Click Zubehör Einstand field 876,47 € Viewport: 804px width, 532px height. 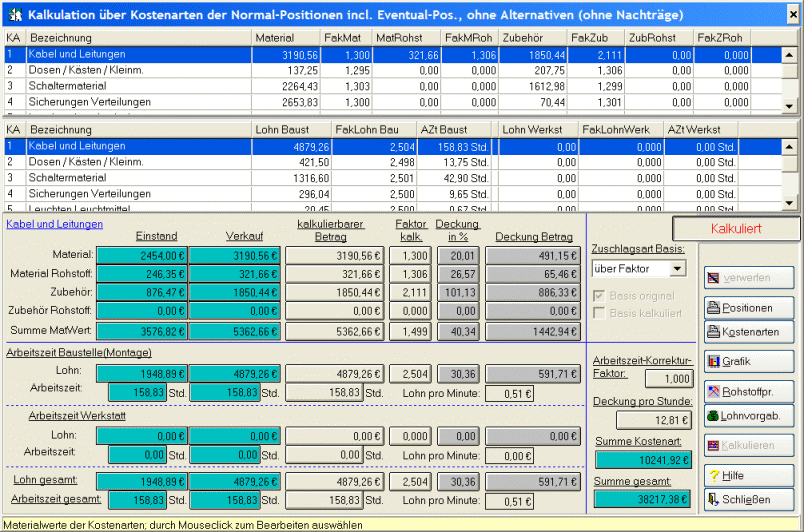pyautogui.click(x=142, y=293)
